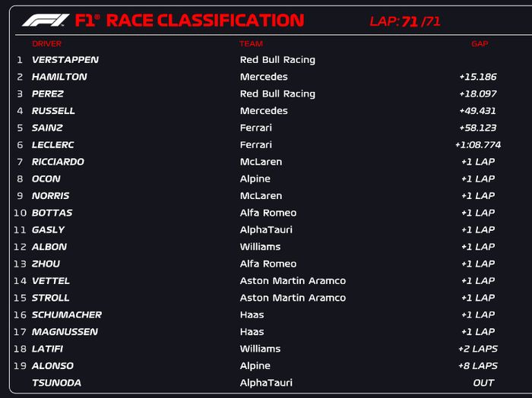
Task: Click the Alpine team beside OCON
Action: pyautogui.click(x=255, y=178)
